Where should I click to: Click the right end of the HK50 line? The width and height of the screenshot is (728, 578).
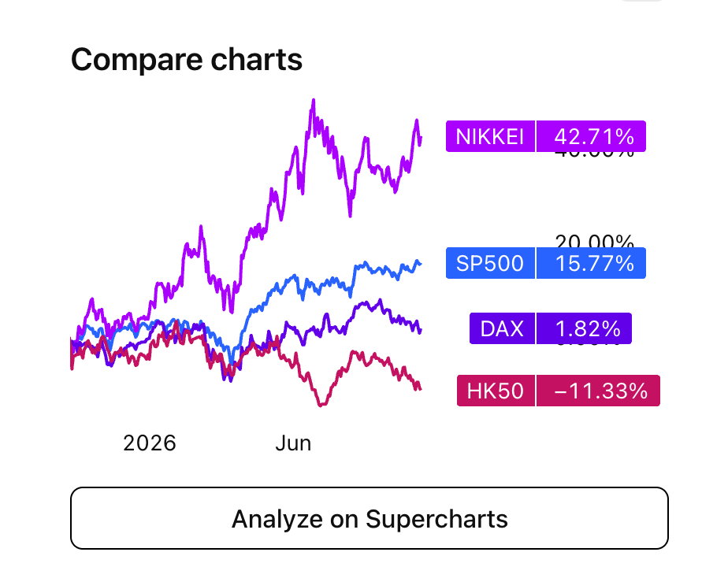point(419,387)
